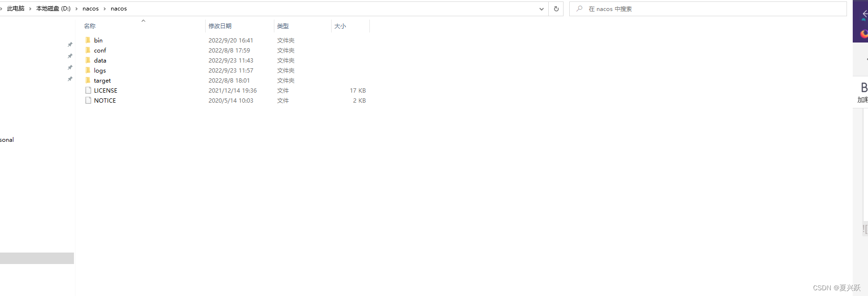
Task: Click the last nacos breadcrumb segment
Action: tap(119, 9)
